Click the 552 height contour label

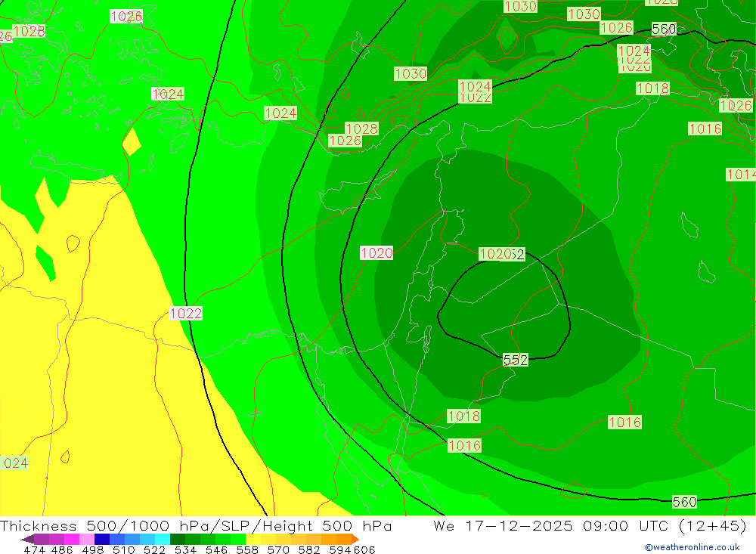coord(515,360)
